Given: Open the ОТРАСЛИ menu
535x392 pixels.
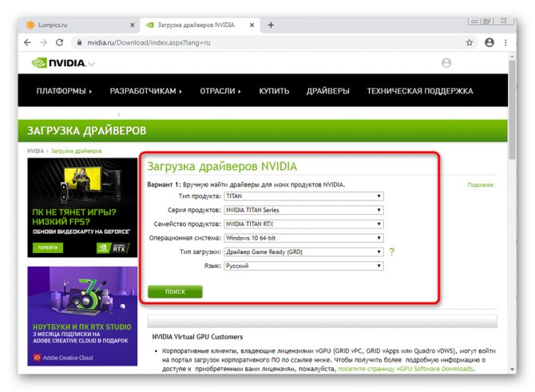Looking at the screenshot, I should coord(220,91).
